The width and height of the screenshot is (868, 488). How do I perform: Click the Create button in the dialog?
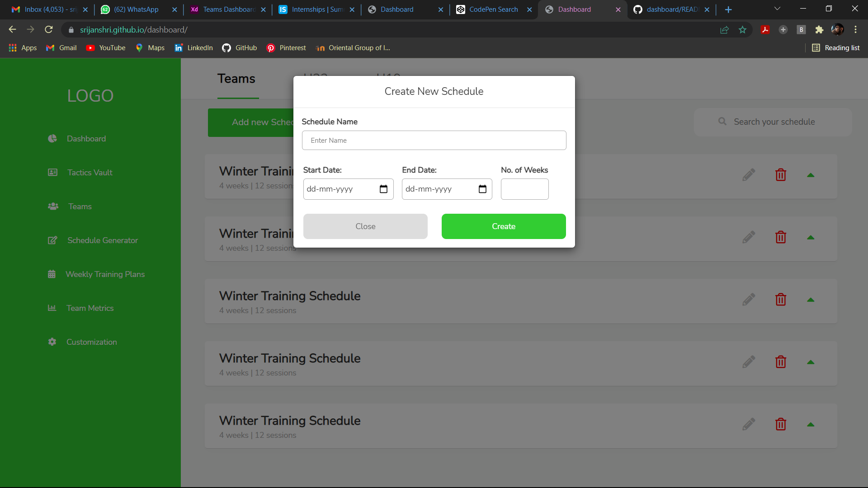(x=504, y=226)
